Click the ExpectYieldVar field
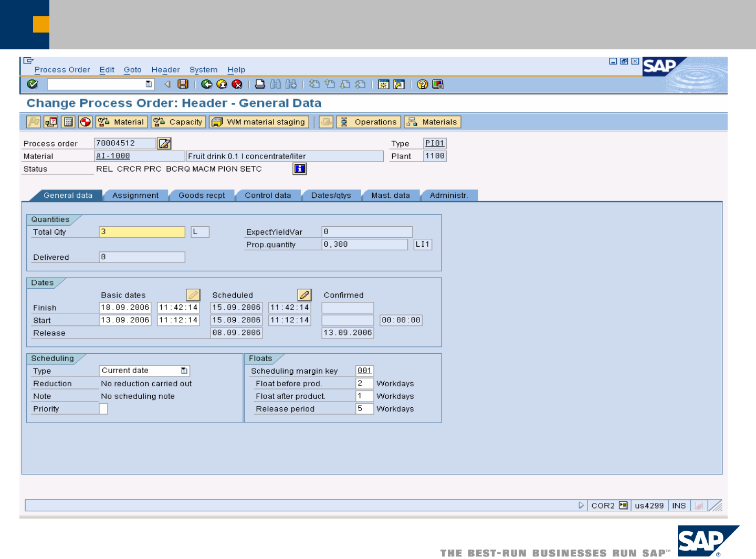 tap(367, 231)
